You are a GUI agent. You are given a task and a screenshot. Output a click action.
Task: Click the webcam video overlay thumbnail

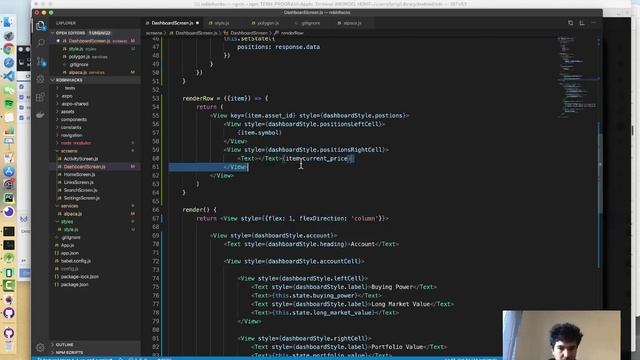pyautogui.click(x=561, y=335)
